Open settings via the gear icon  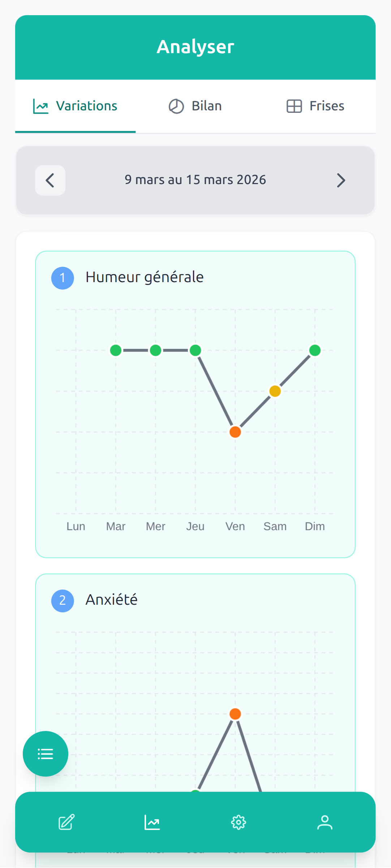point(239,822)
